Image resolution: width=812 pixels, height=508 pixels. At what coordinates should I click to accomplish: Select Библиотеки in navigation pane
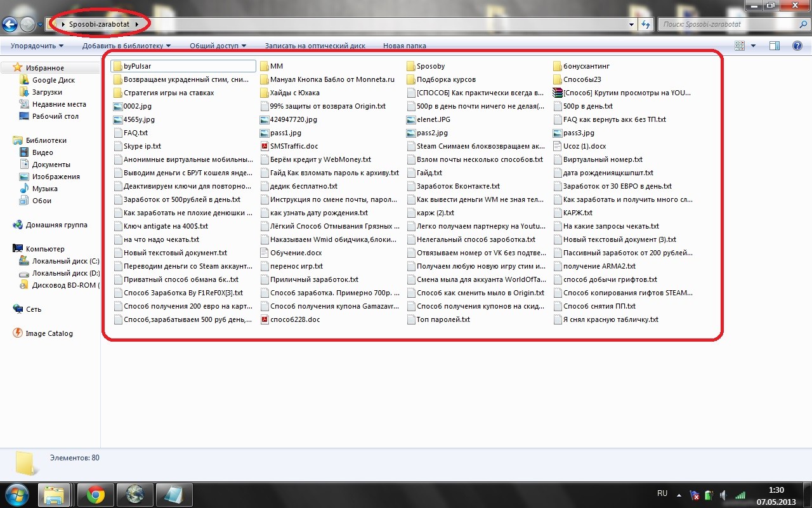tap(39, 140)
